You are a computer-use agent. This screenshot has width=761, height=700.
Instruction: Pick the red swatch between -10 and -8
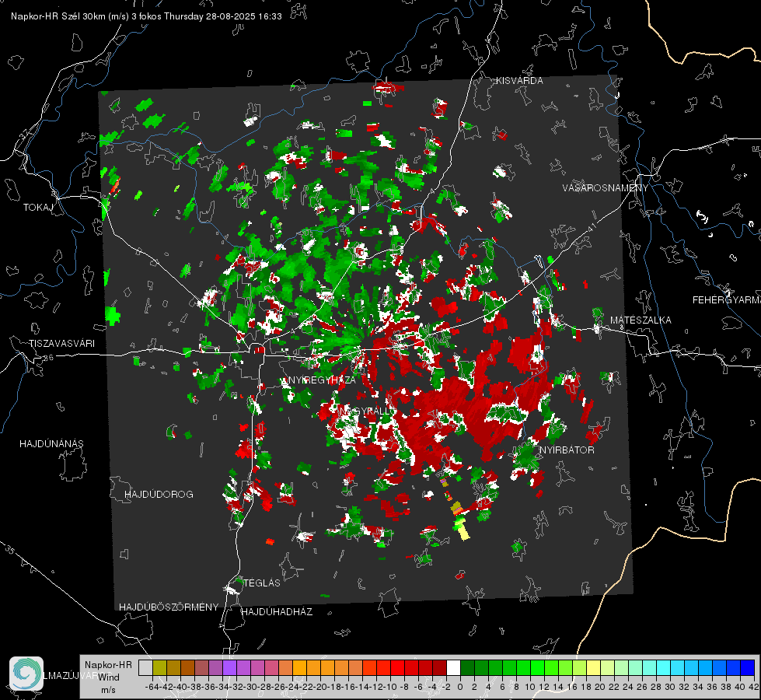click(x=397, y=667)
